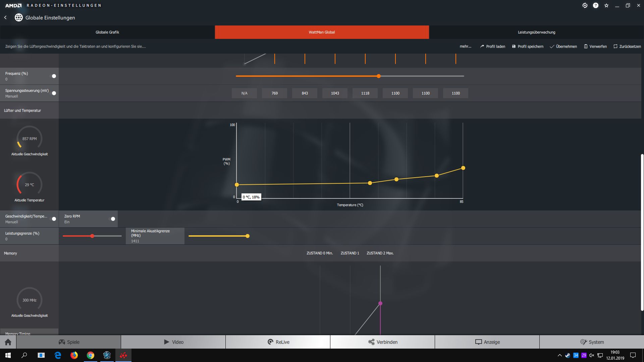Toggle the Zero RPM switch
Viewport: 644px width, 362px height.
113,219
